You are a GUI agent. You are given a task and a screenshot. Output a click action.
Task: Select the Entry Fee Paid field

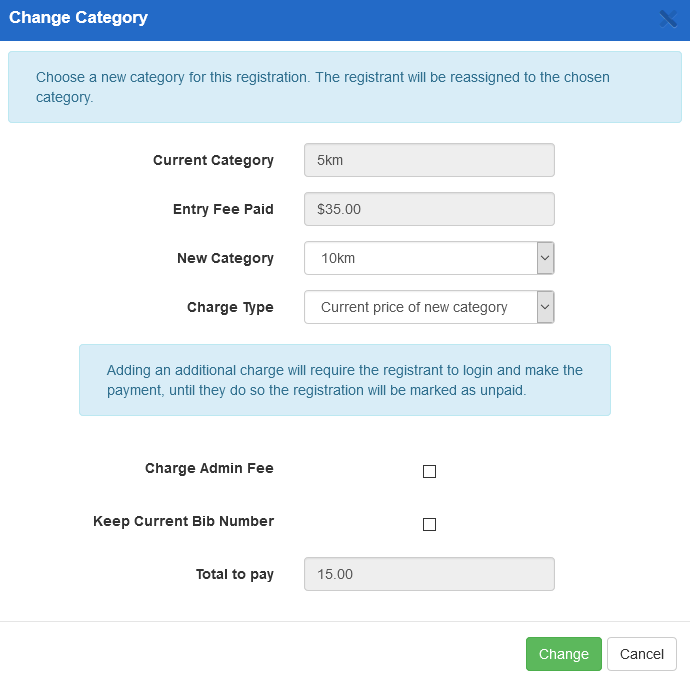click(429, 209)
